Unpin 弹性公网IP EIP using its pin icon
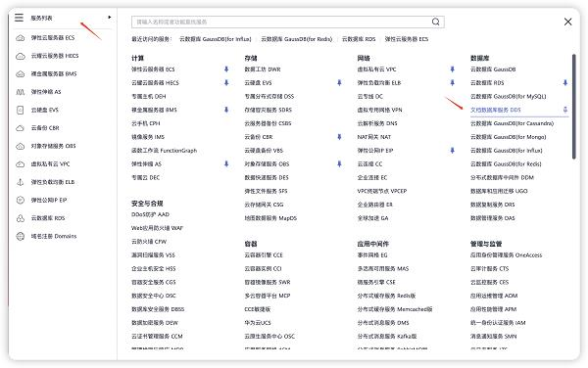The width and height of the screenshot is (588, 368). (452, 151)
